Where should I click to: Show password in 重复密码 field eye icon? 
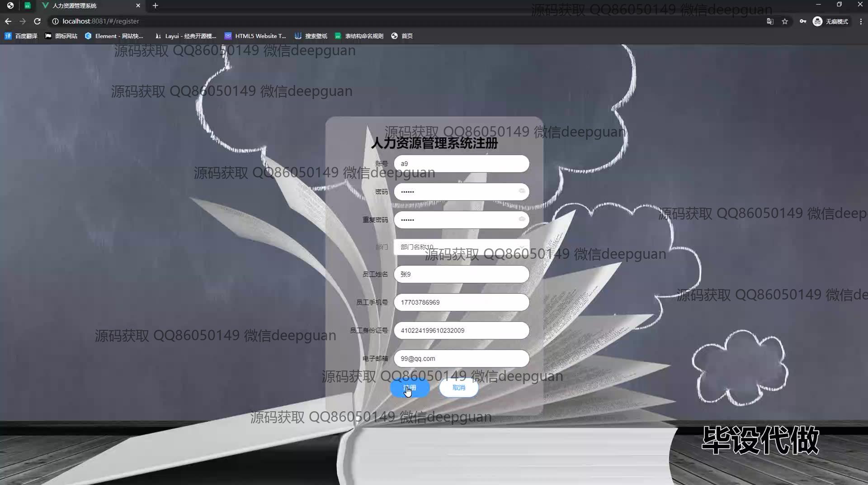point(522,219)
